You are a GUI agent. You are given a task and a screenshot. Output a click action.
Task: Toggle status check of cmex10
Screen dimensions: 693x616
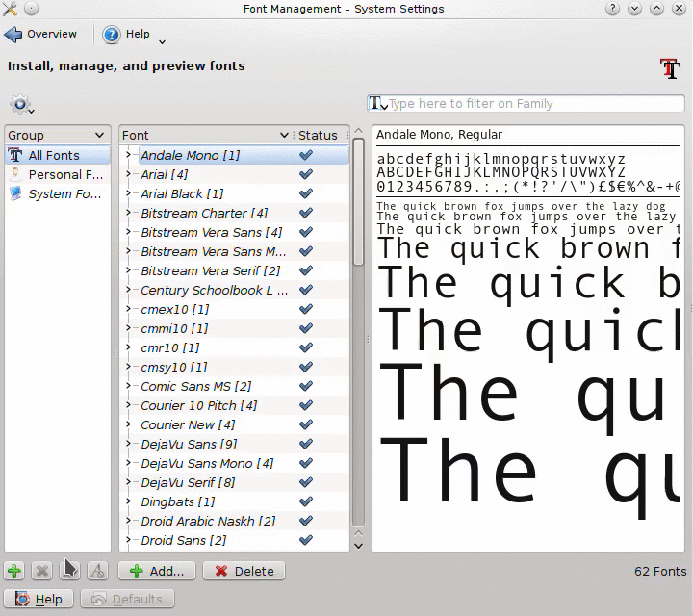coord(306,309)
